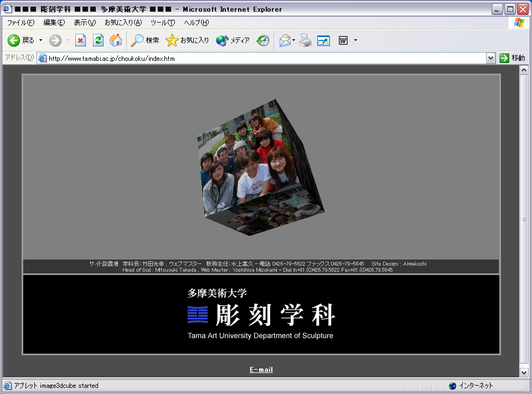The width and height of the screenshot is (532, 394).
Task: Stop page loading with the red X icon
Action: [80, 40]
